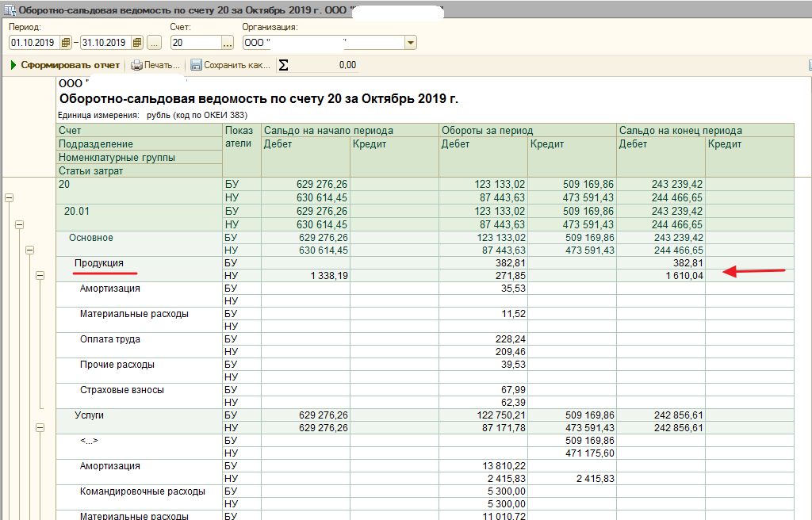Screen dimensions: 812x520
Task: Collapse the 20.01 subaccount group
Action: (20, 224)
